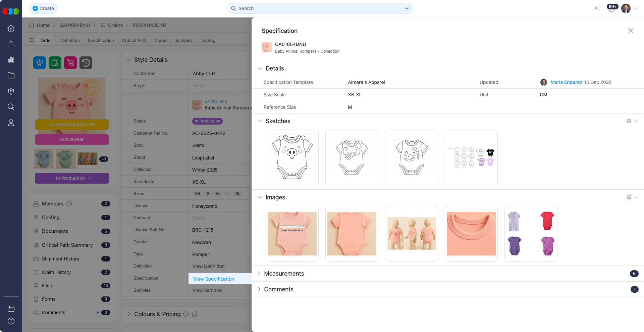Collapse the Details section
Screen dimensions: 644x332
(260, 68)
